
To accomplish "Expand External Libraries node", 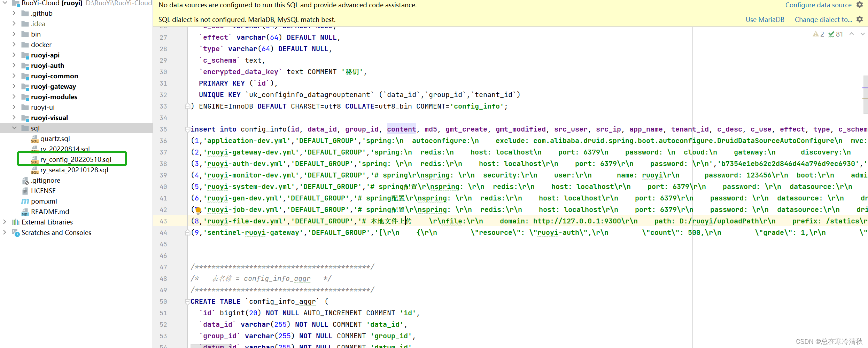I will coord(5,222).
